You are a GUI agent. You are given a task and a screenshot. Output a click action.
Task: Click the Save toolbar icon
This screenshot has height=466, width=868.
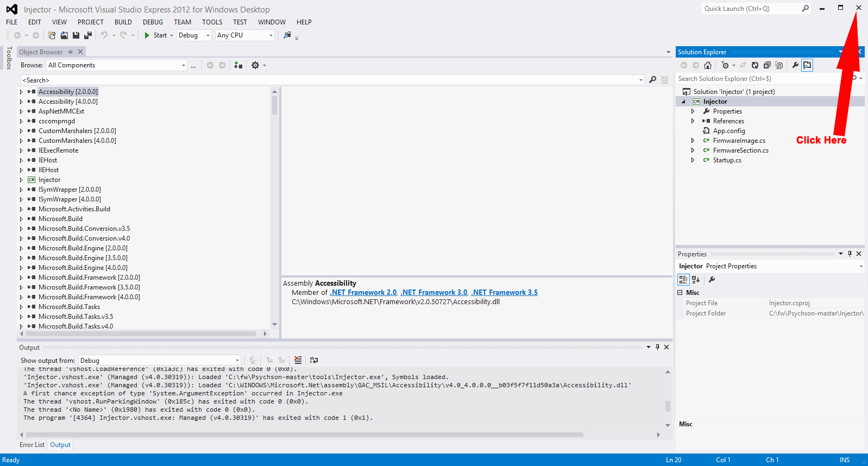pyautogui.click(x=76, y=35)
